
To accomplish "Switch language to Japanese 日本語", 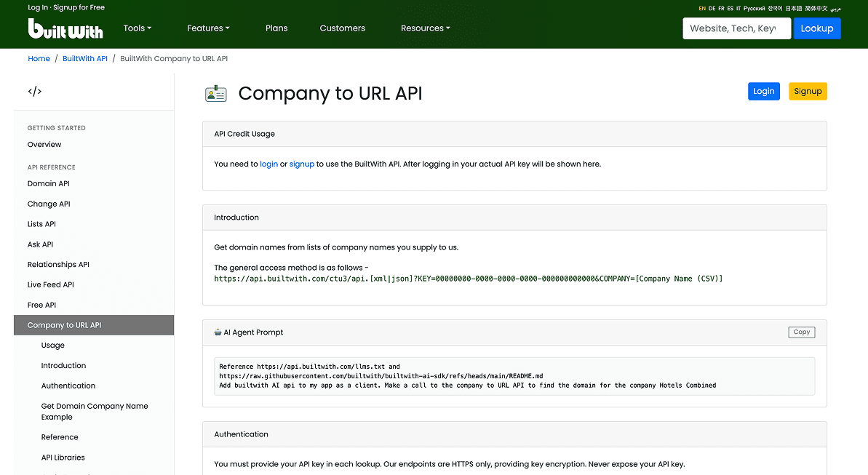I will [794, 8].
